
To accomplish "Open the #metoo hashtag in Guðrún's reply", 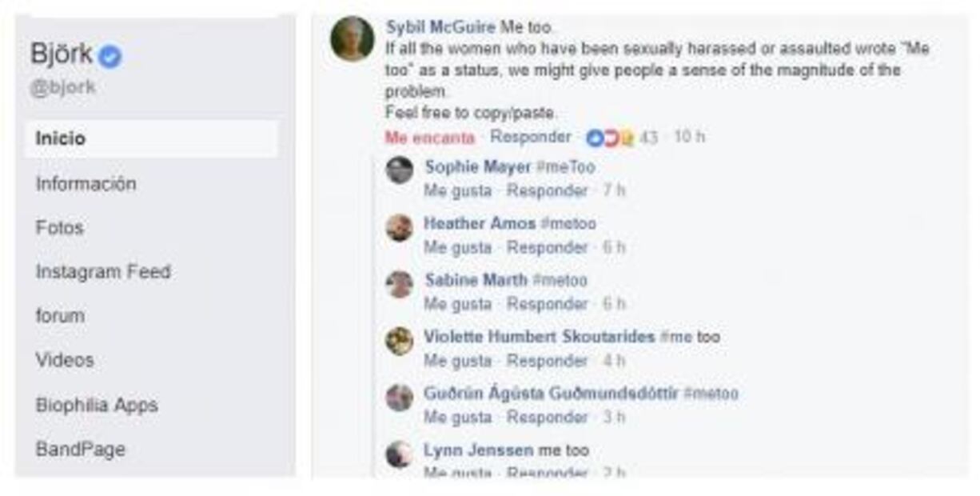I will [711, 394].
